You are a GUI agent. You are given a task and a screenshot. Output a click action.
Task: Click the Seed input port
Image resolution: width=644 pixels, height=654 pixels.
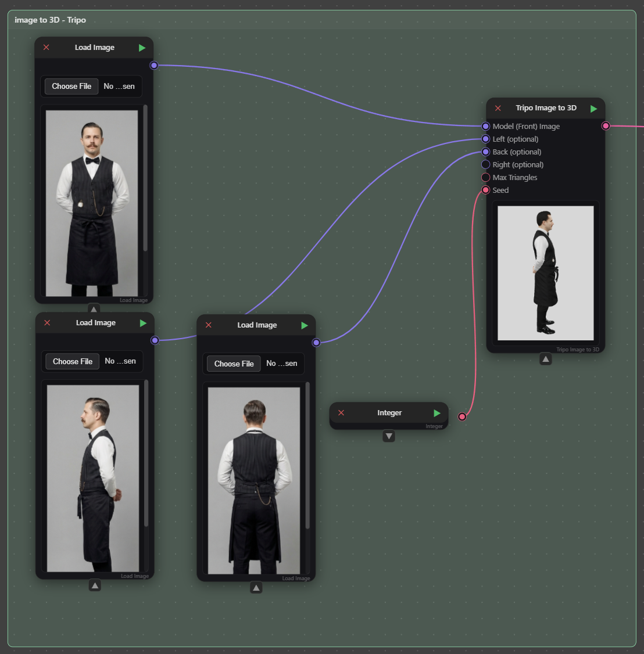click(486, 191)
